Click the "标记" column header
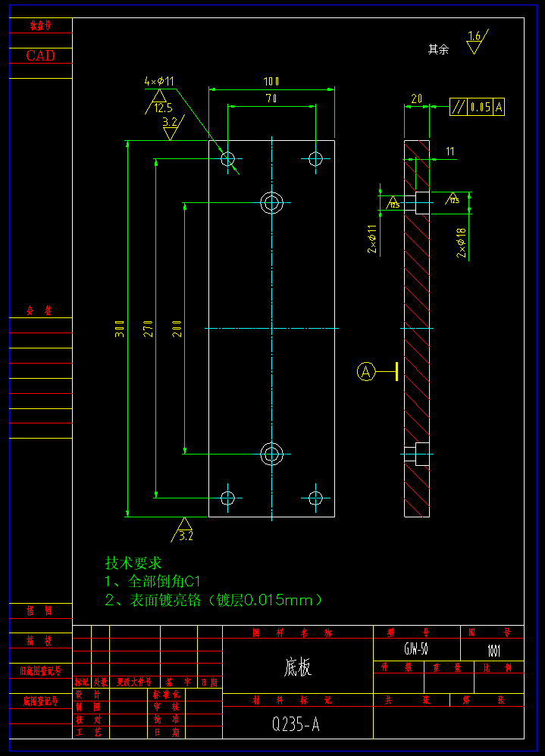Screen dimensions: 545x756 pyautogui.click(x=82, y=682)
